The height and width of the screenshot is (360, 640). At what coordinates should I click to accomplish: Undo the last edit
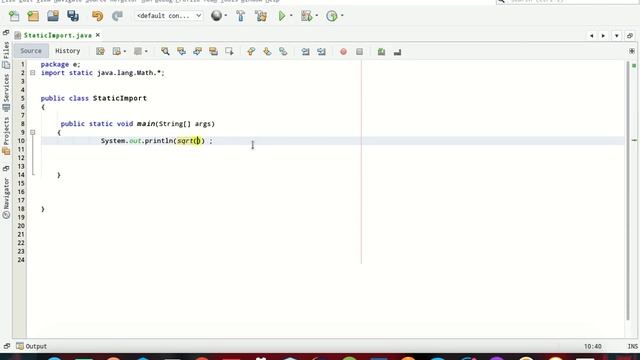tap(97, 16)
